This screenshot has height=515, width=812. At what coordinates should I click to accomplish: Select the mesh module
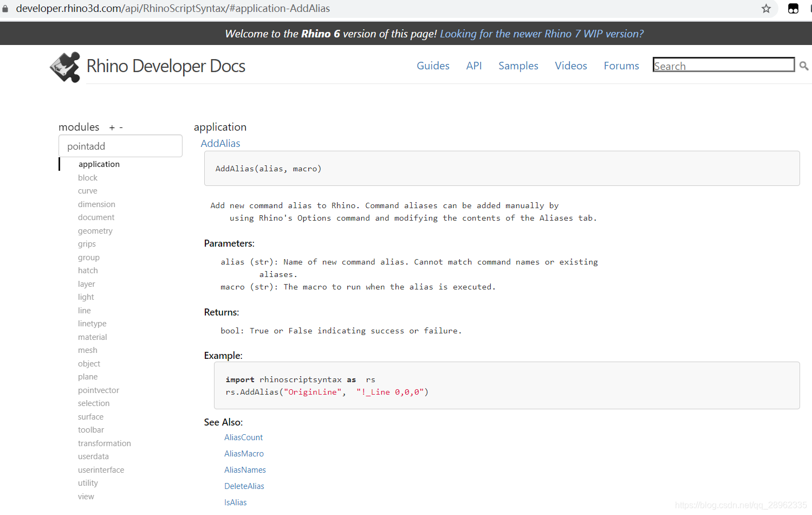(x=88, y=350)
